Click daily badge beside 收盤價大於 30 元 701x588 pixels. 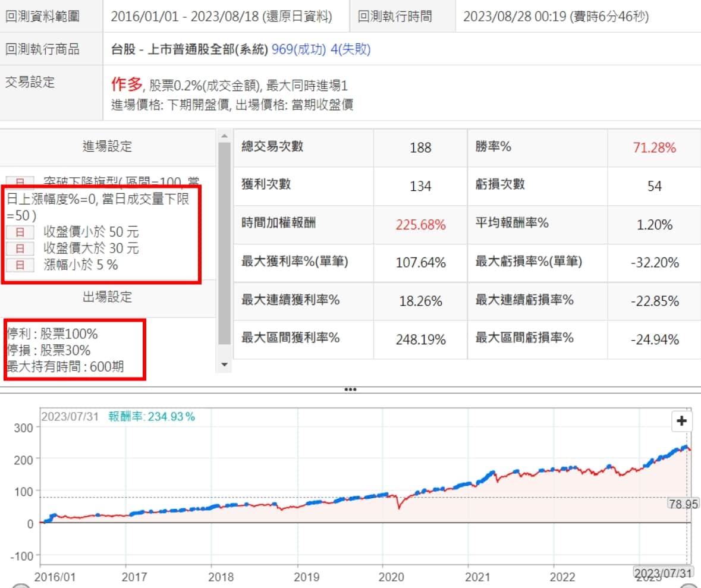point(20,249)
